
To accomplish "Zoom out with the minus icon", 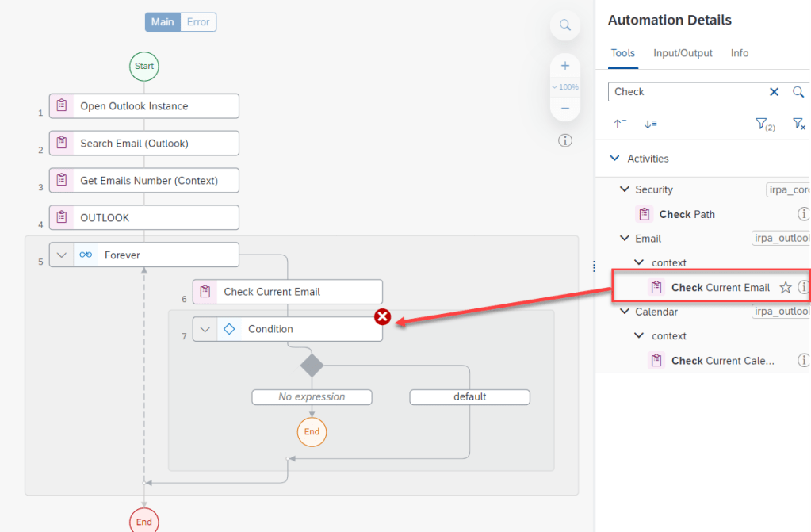I will pos(565,108).
